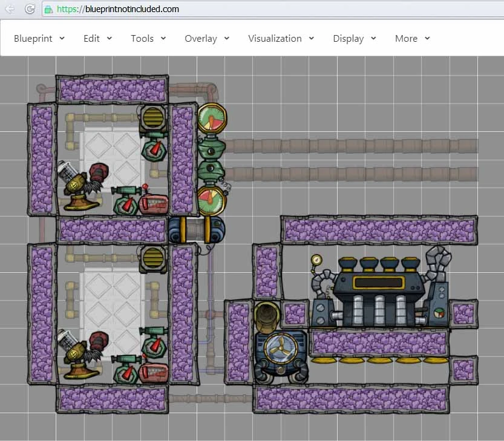Expand the Display dropdown chevron

373,38
